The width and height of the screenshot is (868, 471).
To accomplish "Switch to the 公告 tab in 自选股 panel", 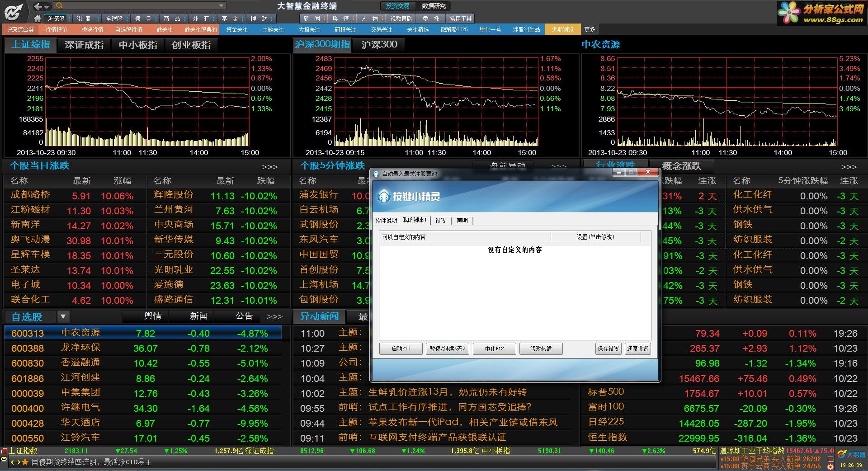I will [x=244, y=316].
